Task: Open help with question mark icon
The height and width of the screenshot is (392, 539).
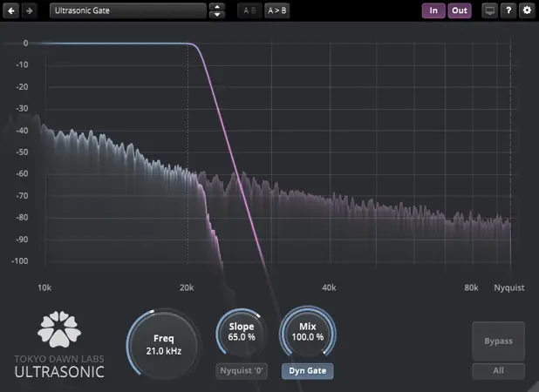Action: [508, 10]
